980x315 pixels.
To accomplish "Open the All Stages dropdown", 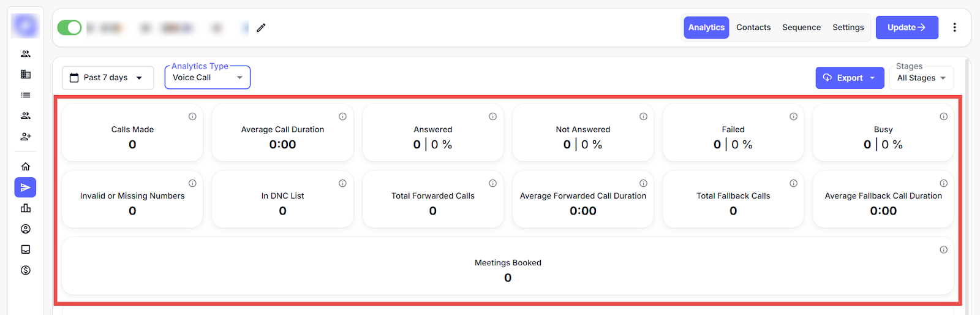I will pos(921,78).
